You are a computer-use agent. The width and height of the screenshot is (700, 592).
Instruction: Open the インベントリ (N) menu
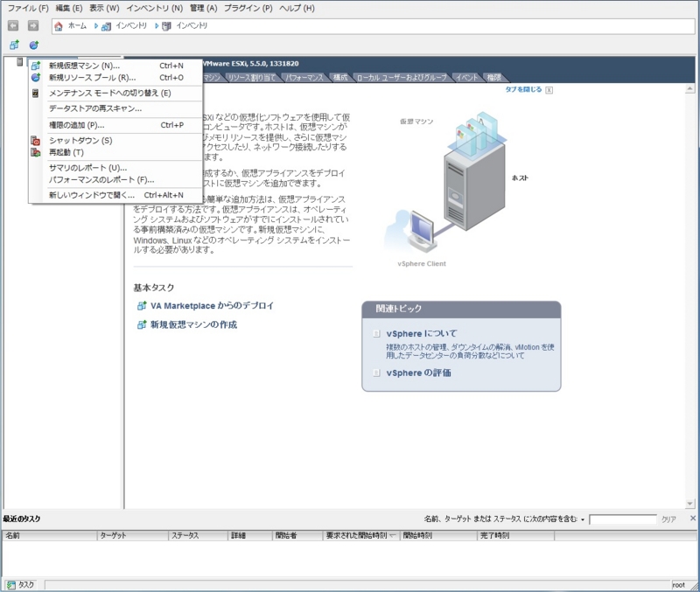tap(155, 8)
